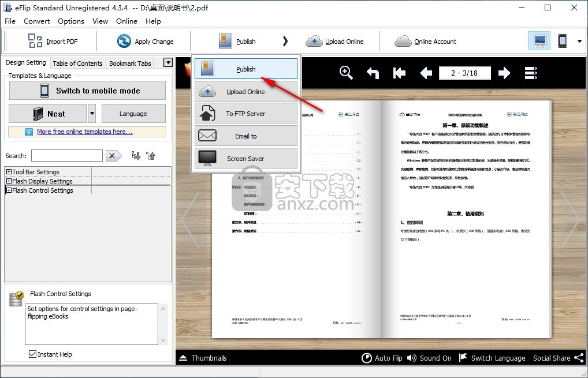This screenshot has width=588, height=378.
Task: Focus the settings Search input field
Action: click(67, 155)
